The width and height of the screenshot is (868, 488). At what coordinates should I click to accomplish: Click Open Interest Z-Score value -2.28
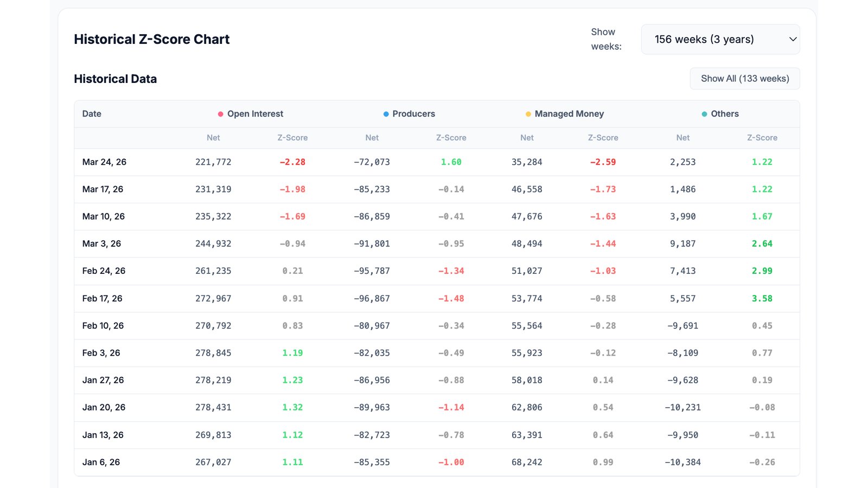coord(292,162)
